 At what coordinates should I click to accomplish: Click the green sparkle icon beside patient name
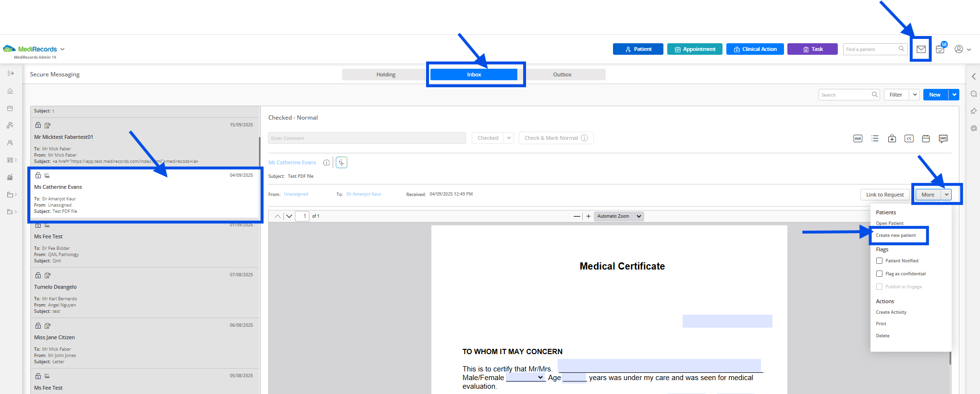point(342,162)
